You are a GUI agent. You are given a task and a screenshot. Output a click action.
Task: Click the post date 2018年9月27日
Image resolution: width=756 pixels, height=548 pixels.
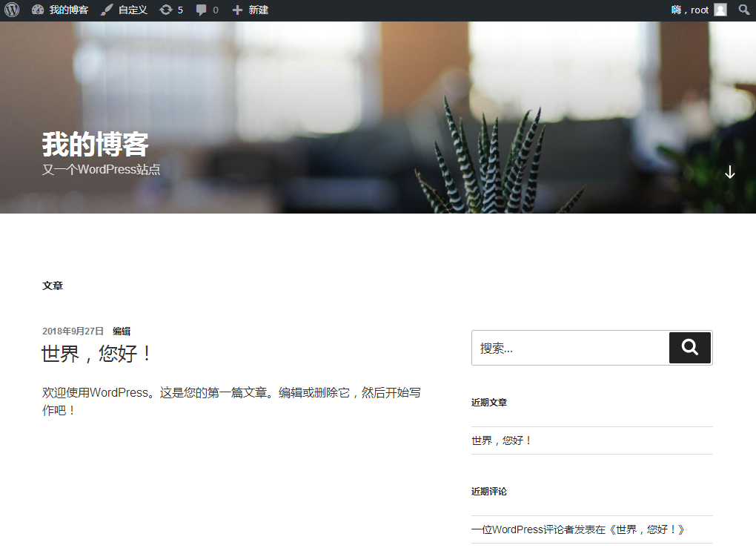[x=73, y=331]
